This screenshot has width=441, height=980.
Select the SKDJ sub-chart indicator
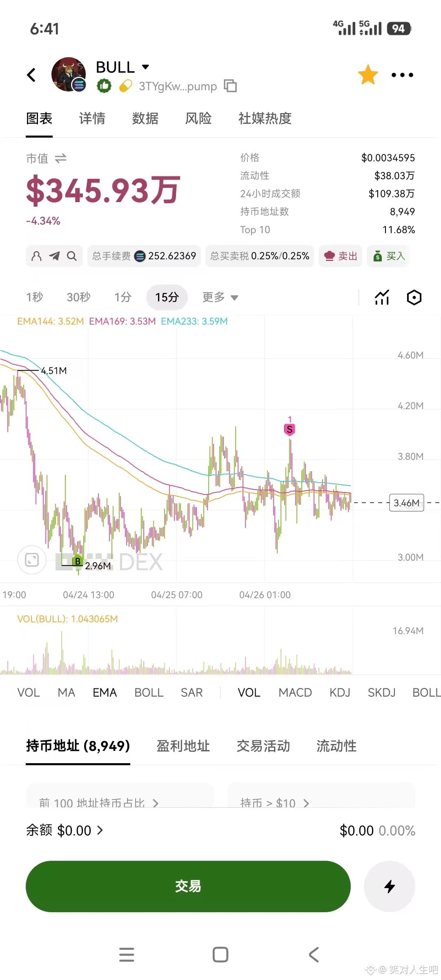coord(382,693)
